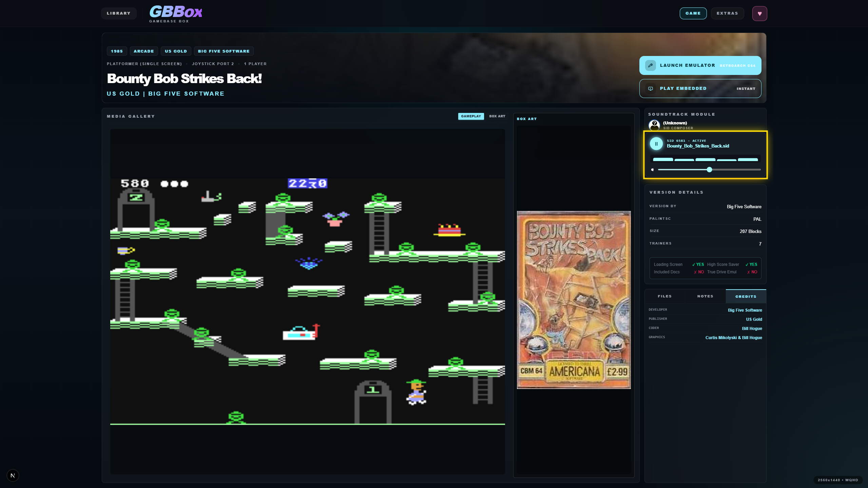Image resolution: width=868 pixels, height=488 pixels.
Task: Click the Included Docs NO status
Action: (x=699, y=272)
